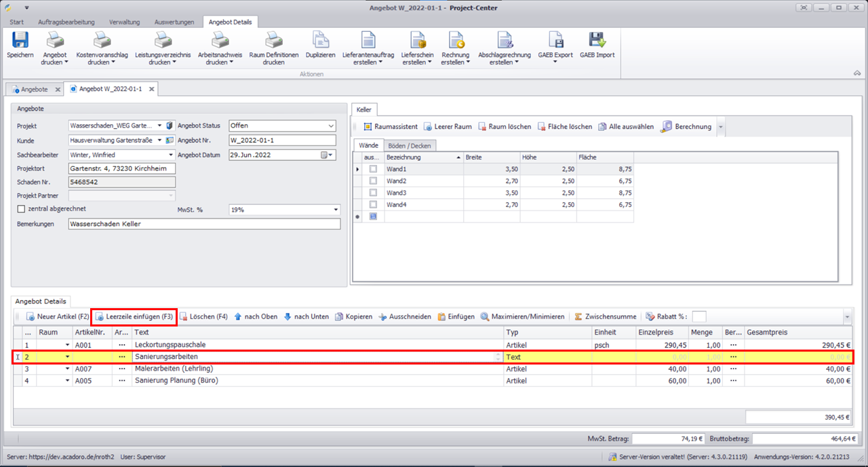This screenshot has width=868, height=467.
Task: Click the Kostenvoranschlag drucken icon
Action: 102,40
